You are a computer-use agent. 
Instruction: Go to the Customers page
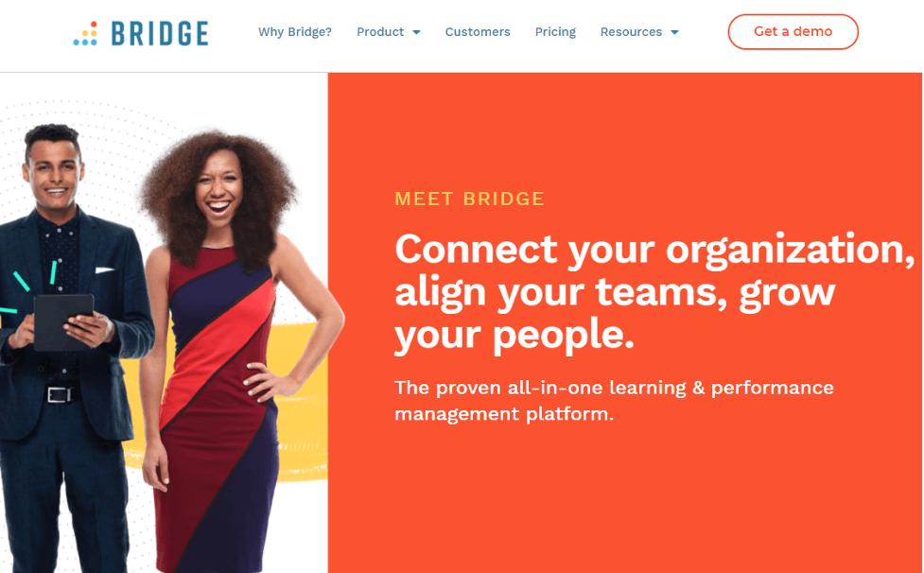pyautogui.click(x=478, y=32)
